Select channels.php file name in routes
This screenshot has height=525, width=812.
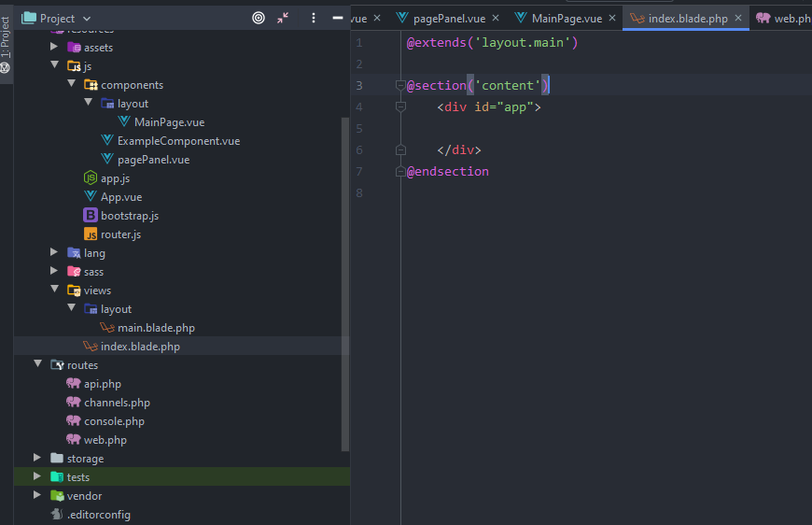point(117,403)
